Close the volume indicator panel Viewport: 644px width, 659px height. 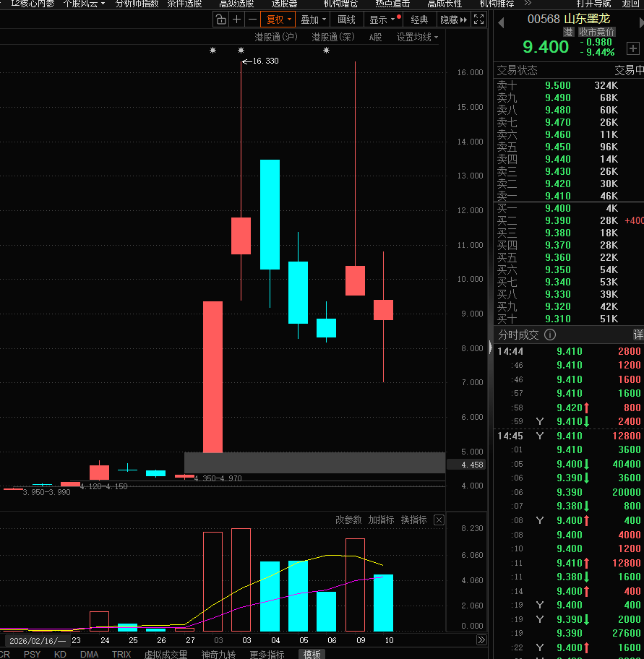tap(439, 520)
